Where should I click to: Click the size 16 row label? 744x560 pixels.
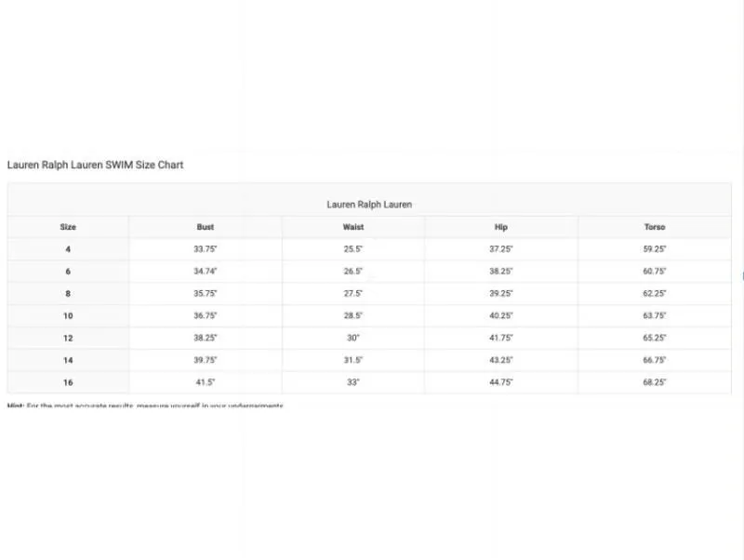(68, 382)
